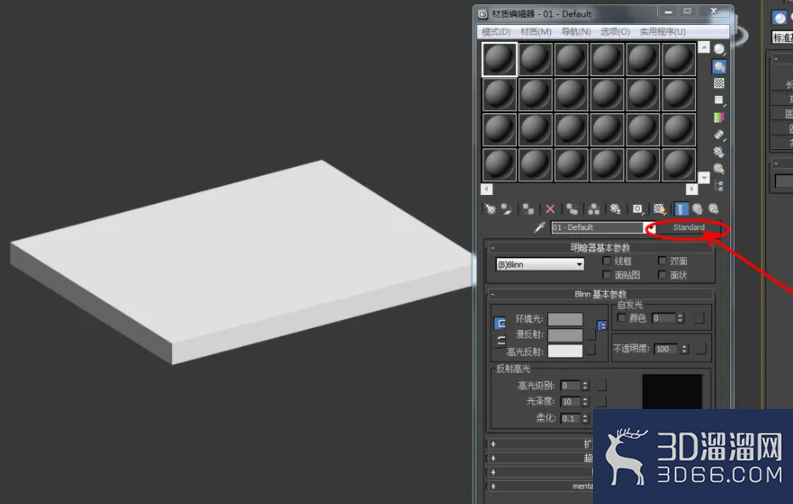Click sample slots scroll-down arrow
The width and height of the screenshot is (793, 504).
point(704,177)
